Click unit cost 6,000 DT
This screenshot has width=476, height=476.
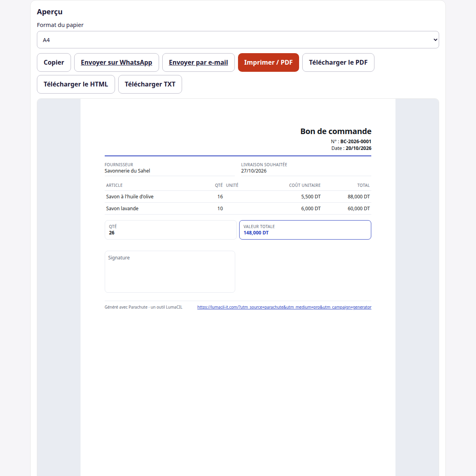pos(311,209)
